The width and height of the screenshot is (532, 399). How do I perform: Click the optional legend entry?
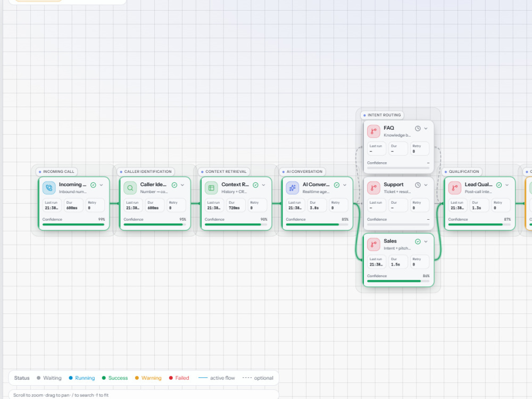tap(258, 378)
